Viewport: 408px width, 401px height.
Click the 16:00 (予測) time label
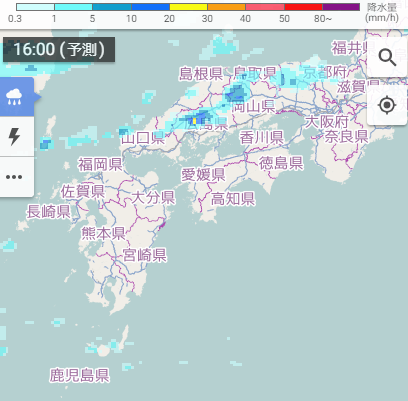pyautogui.click(x=59, y=50)
